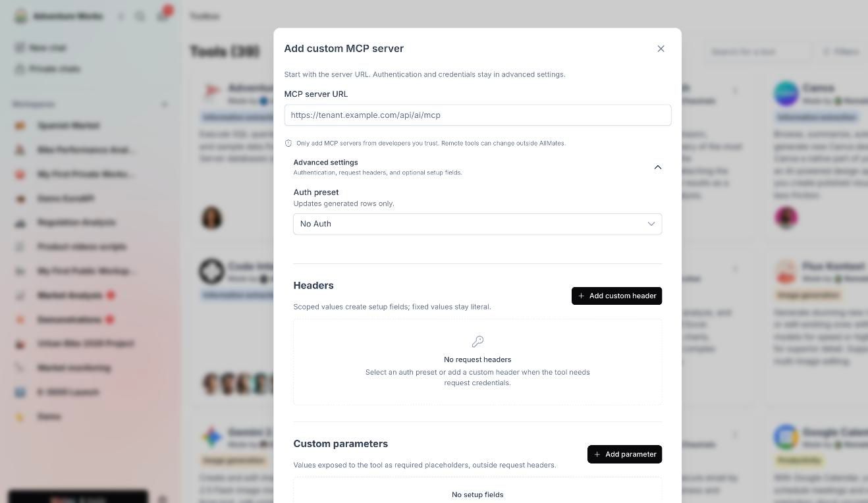The image size is (868, 503).
Task: Click the key icon in Headers
Action: tap(477, 341)
